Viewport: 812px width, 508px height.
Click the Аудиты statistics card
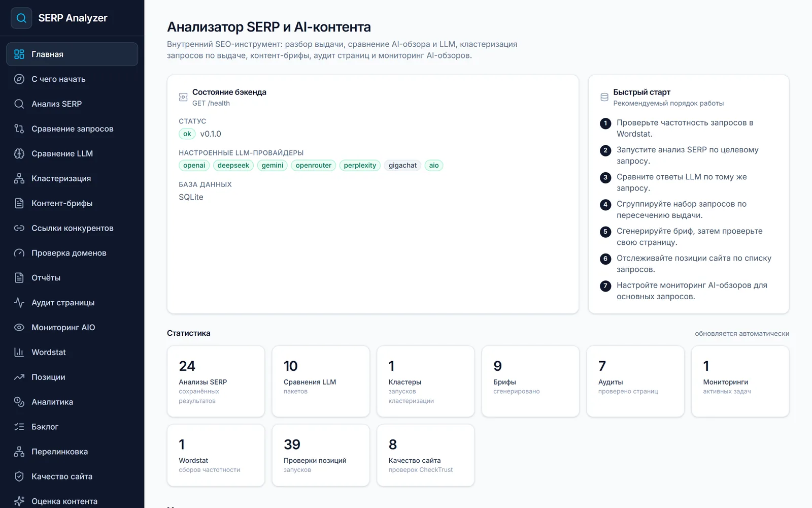(635, 382)
